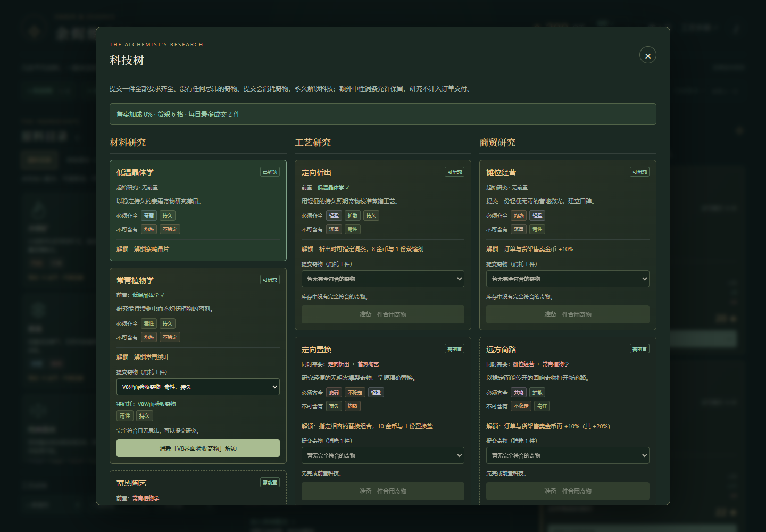
Task: Close the 科技树 research dialog
Action: 647,55
